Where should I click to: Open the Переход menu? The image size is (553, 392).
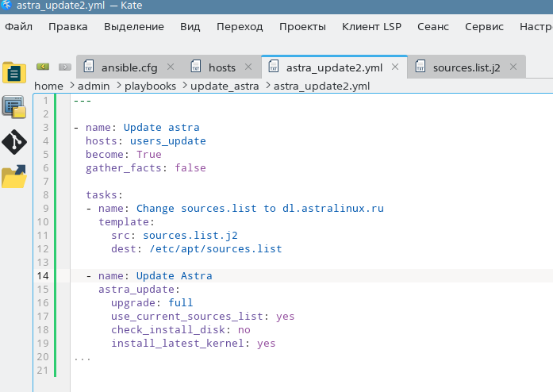pos(240,27)
